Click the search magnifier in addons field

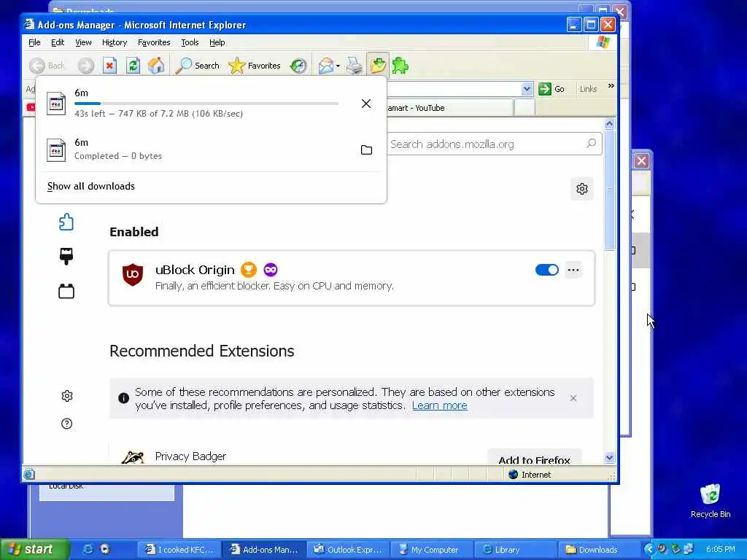[591, 144]
